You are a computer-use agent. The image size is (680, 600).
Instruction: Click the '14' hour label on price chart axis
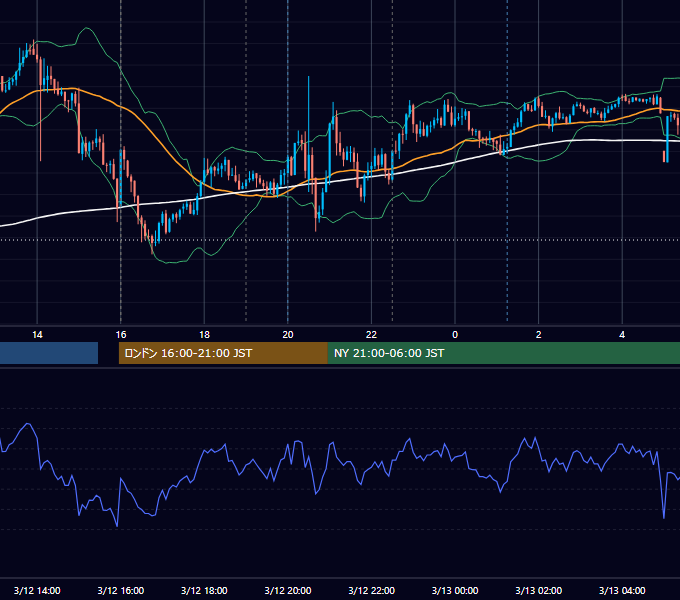[x=37, y=335]
